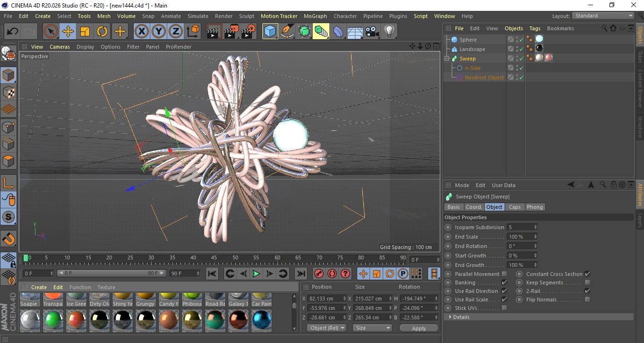Screen dimensions: 644x343
Task: Click the Camera object icon
Action: click(372, 32)
